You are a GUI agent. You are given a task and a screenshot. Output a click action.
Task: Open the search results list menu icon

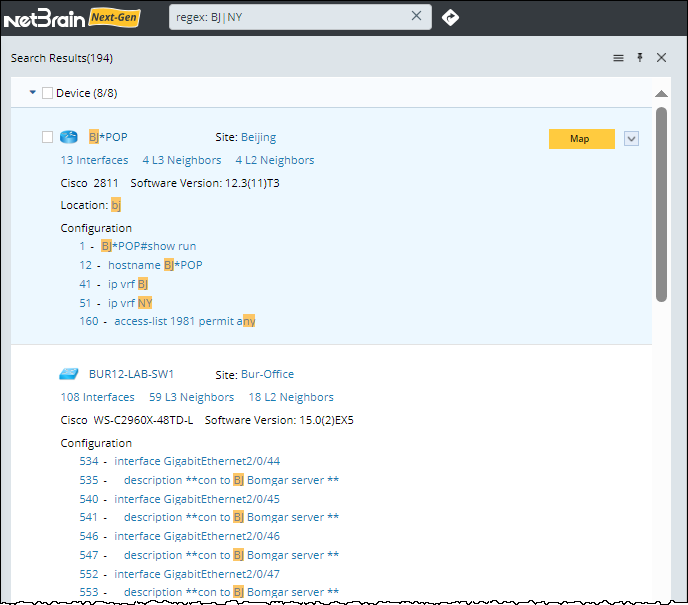tap(618, 58)
